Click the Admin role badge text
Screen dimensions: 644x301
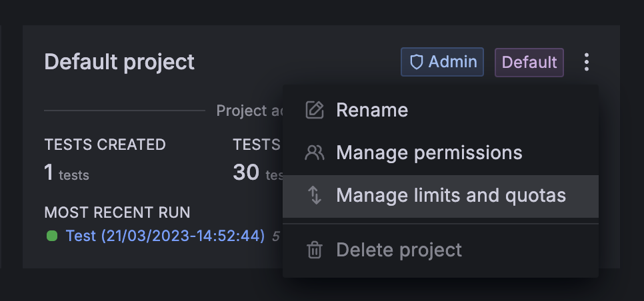[453, 63]
